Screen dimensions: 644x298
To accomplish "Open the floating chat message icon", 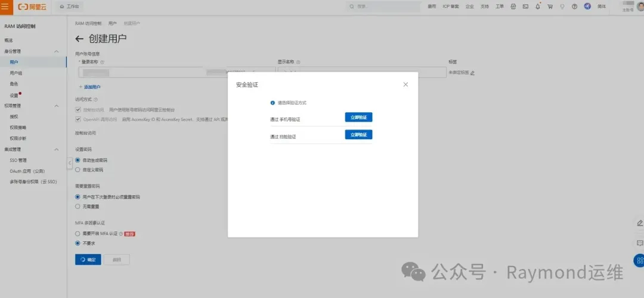I will point(639,243).
